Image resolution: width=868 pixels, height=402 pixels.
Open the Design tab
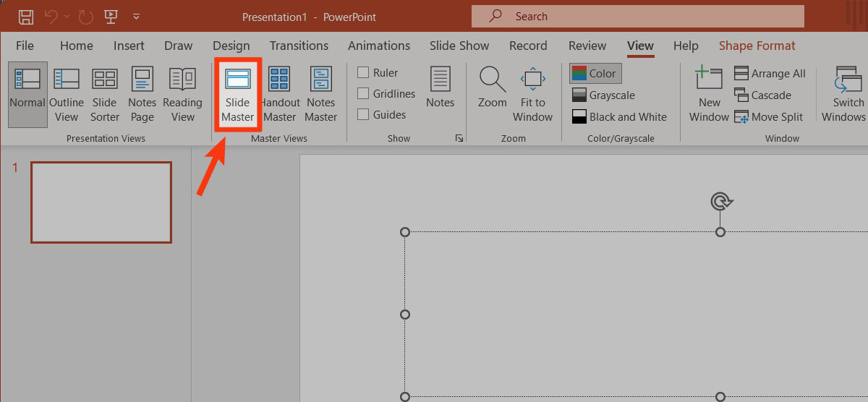[231, 46]
